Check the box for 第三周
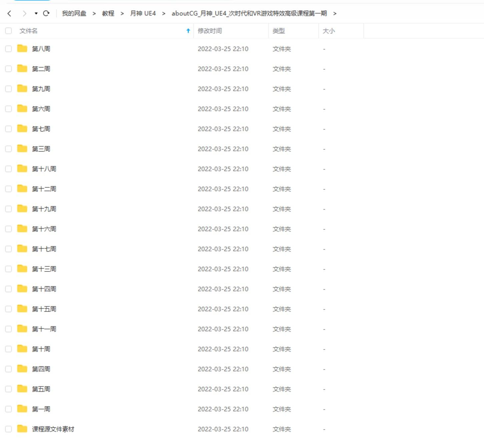Image resolution: width=484 pixels, height=448 pixels. click(9, 149)
